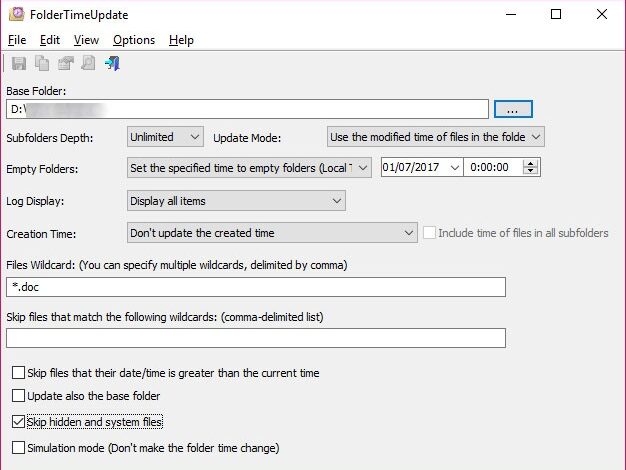
Task: Maximize the FolderTimeUpdate window
Action: (x=556, y=14)
